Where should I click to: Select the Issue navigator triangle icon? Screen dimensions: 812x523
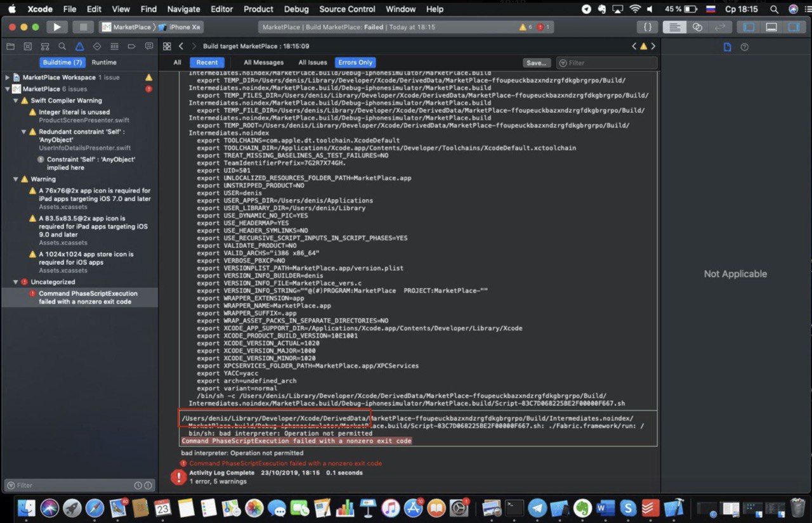(79, 46)
